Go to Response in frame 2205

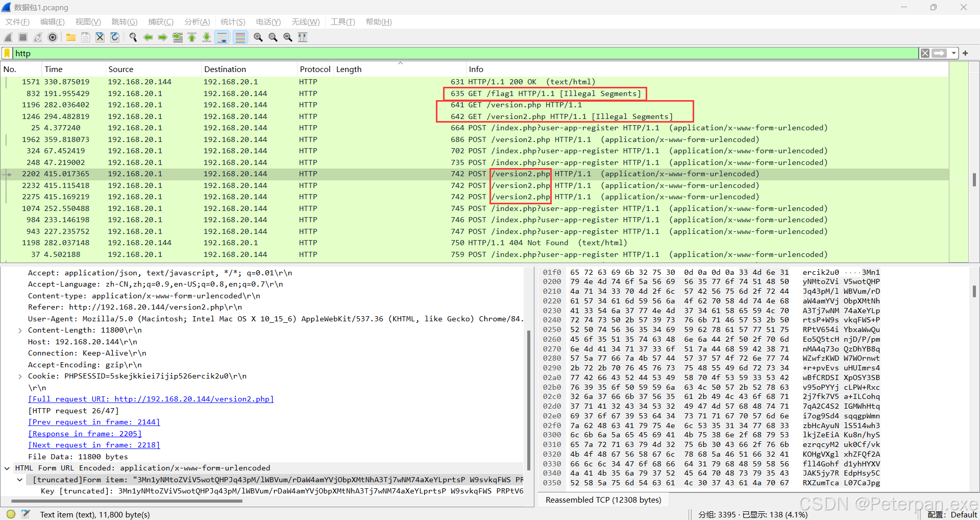pyautogui.click(x=85, y=434)
